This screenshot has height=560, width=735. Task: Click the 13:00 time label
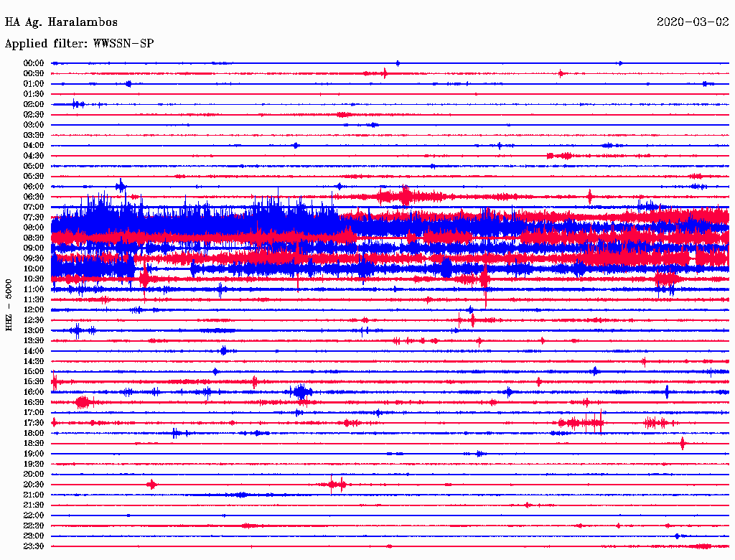click(34, 331)
